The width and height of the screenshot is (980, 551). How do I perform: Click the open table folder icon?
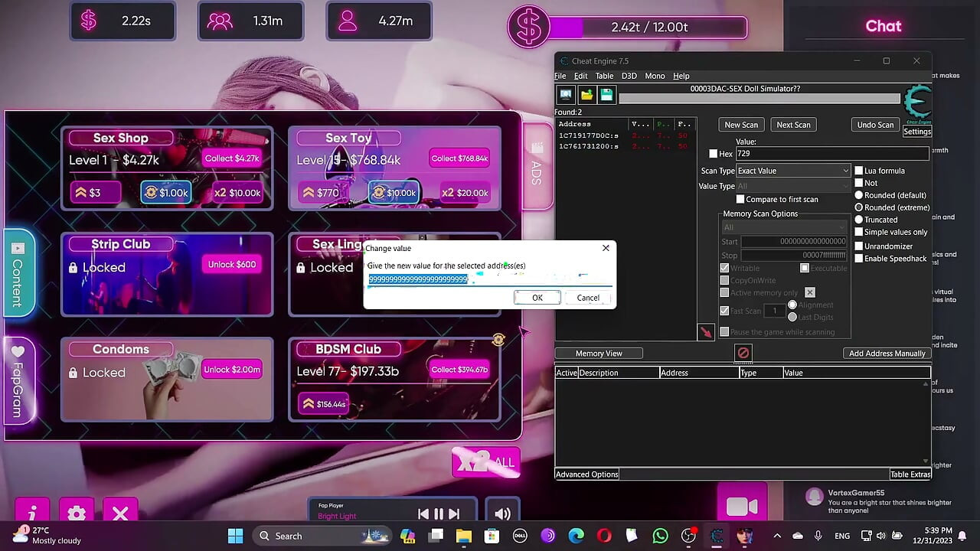(x=586, y=95)
